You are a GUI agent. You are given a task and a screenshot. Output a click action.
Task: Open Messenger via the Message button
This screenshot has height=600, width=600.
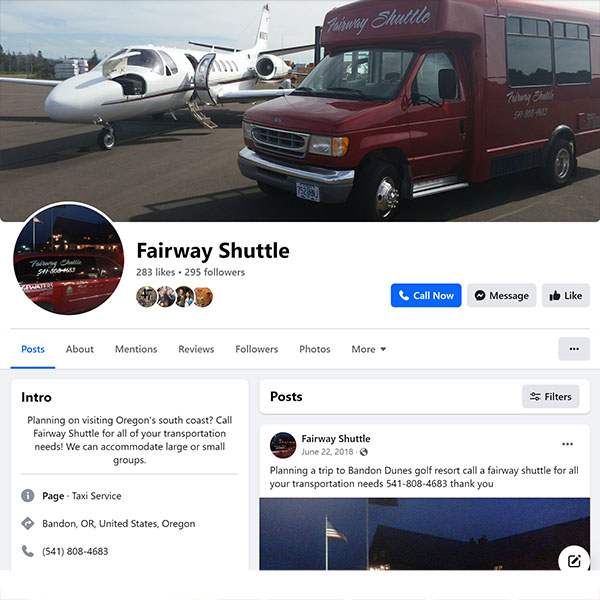[x=501, y=295]
